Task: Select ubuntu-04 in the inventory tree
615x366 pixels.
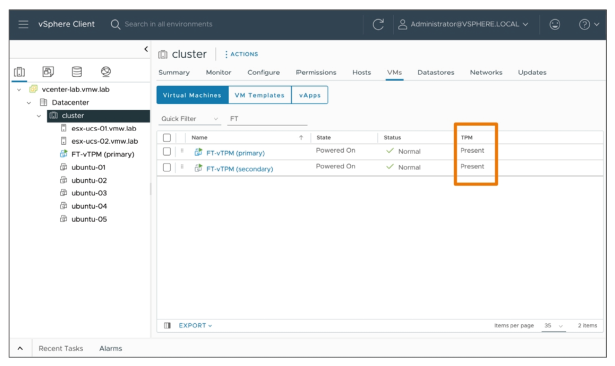Action: [x=89, y=206]
